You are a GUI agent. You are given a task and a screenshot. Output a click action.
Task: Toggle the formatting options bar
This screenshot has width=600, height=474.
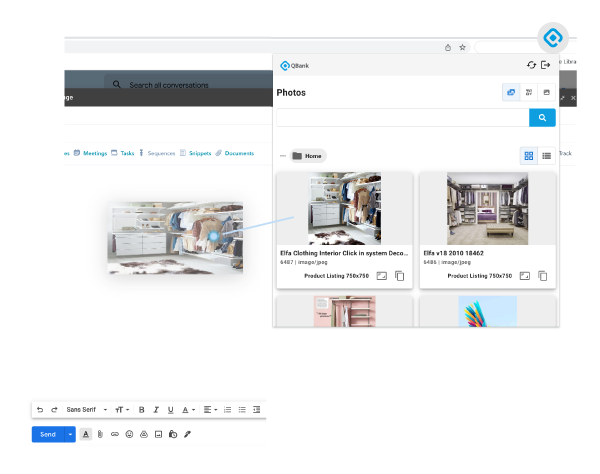(x=86, y=434)
